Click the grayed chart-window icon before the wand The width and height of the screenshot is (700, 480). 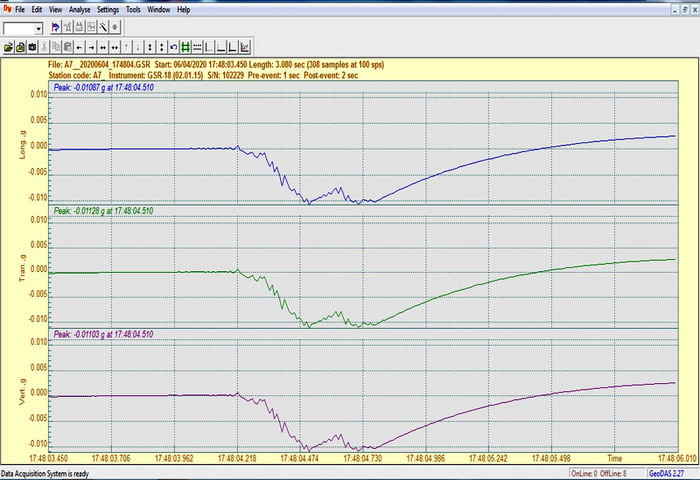[x=91, y=27]
